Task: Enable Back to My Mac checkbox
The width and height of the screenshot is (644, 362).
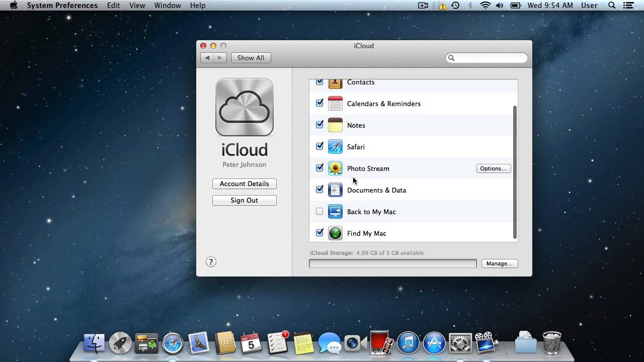Action: (x=319, y=212)
